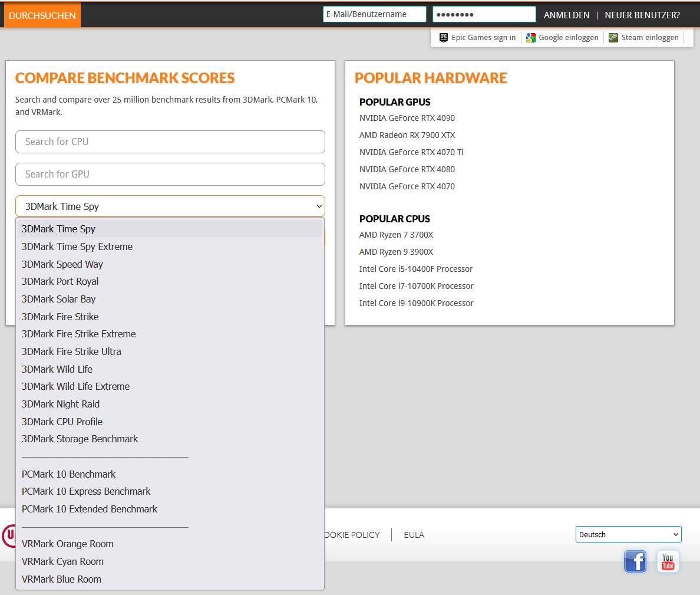Select 3DMark Fire Strike Ultra option
700x595 pixels.
pyautogui.click(x=170, y=351)
